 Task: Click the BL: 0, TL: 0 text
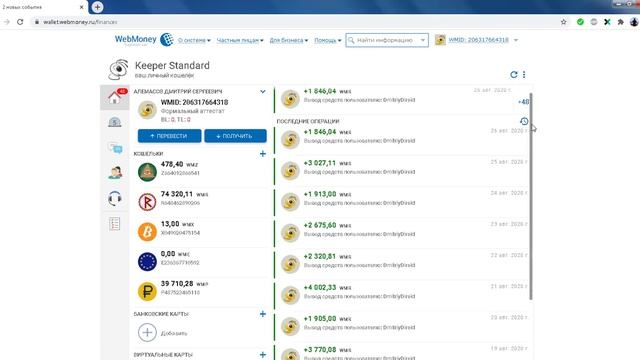176,120
